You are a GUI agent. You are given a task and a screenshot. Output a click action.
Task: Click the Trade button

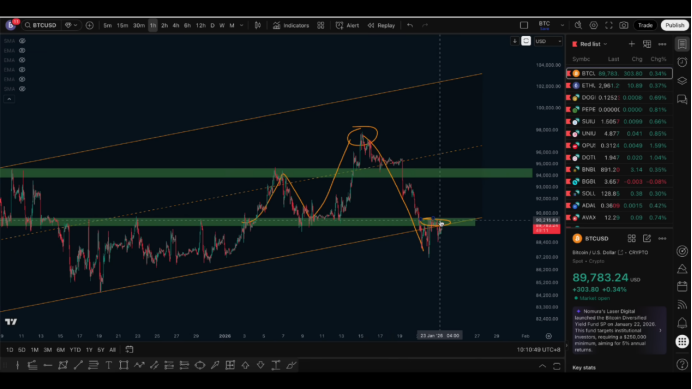tap(645, 26)
